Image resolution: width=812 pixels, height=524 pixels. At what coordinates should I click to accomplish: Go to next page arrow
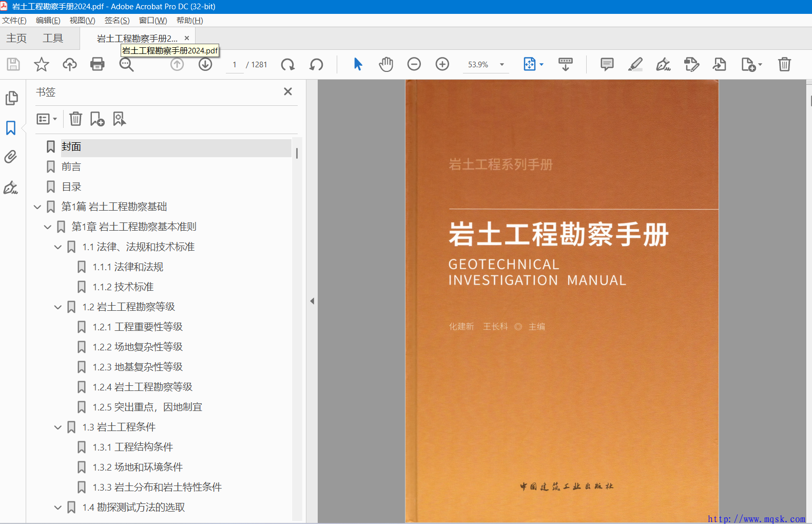point(205,64)
